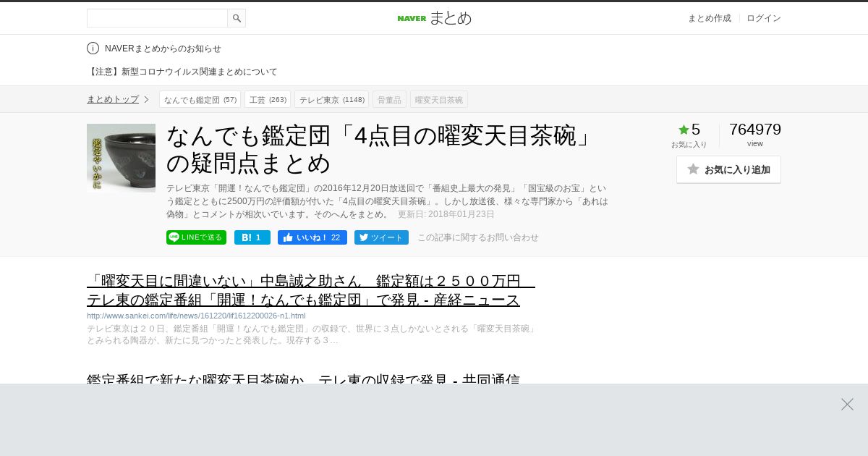Screen dimensions: 868x456
Task: Open the NAVER まとめ logo home link
Action: (x=434, y=18)
